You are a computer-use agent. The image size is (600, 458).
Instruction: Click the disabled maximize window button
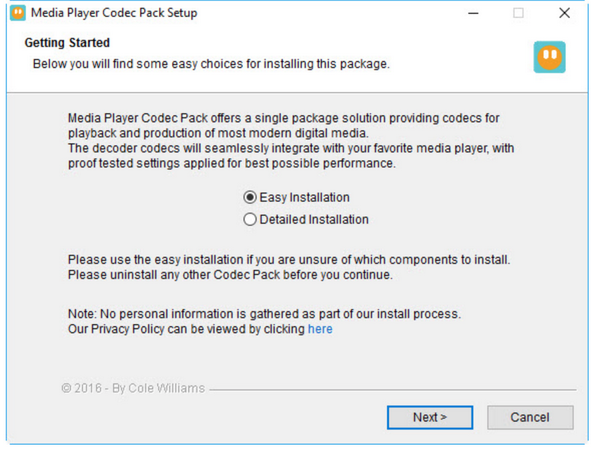518,13
